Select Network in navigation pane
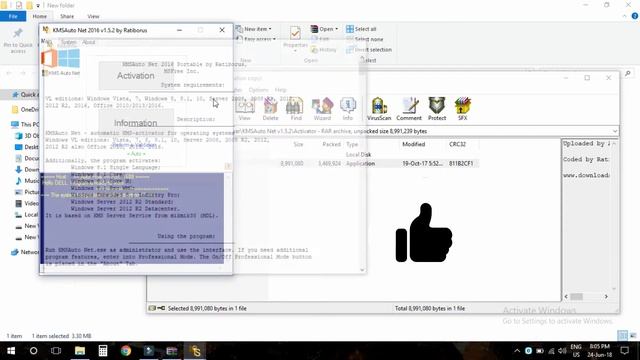The height and width of the screenshot is (360, 640). [24, 252]
